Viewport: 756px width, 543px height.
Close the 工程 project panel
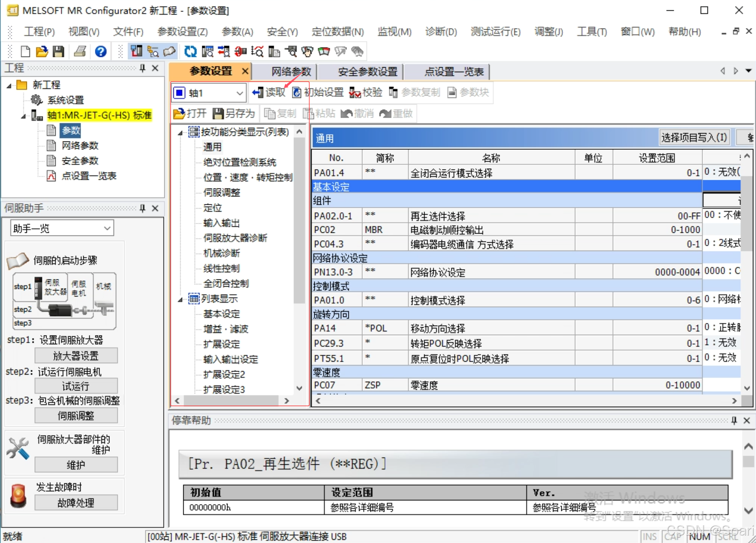pos(155,68)
